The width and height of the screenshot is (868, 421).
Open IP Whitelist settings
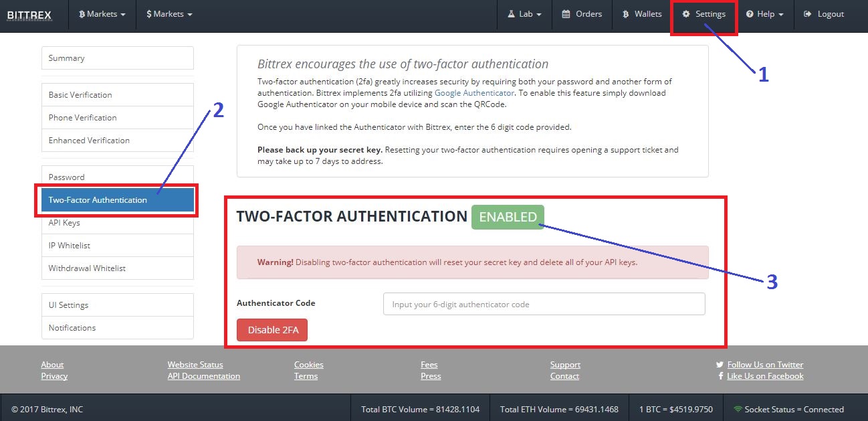coord(118,246)
